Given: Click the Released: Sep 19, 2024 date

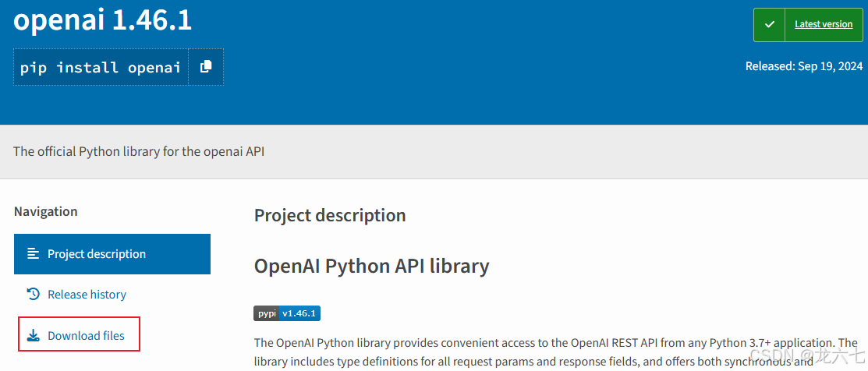Looking at the screenshot, I should tap(804, 65).
